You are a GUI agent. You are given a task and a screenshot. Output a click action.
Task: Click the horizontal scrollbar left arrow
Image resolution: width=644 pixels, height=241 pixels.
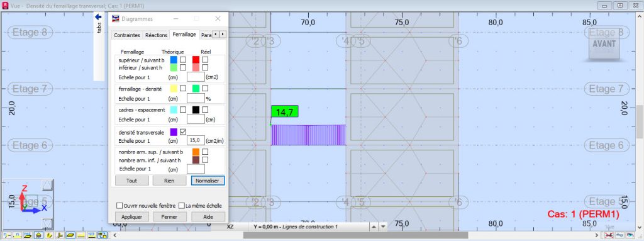116,235
